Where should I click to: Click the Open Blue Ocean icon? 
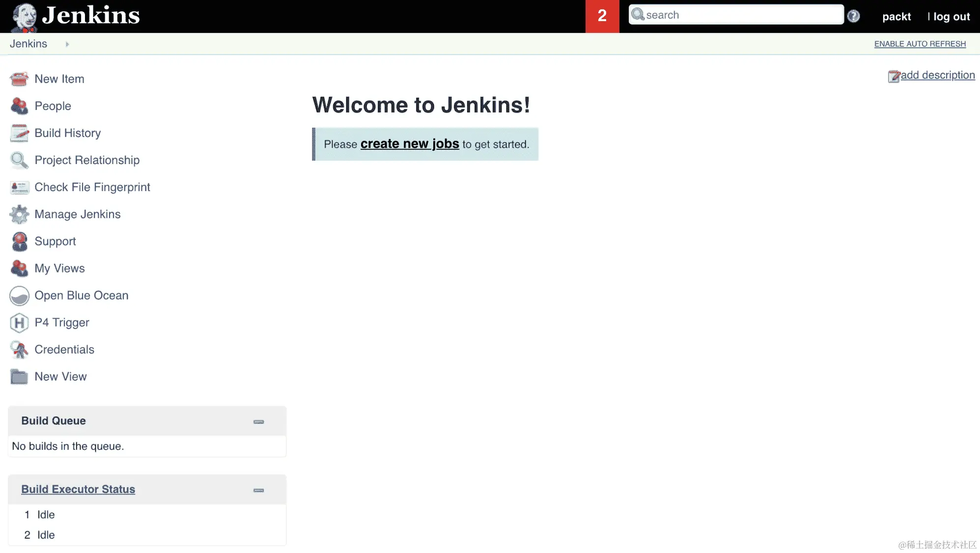coord(19,296)
